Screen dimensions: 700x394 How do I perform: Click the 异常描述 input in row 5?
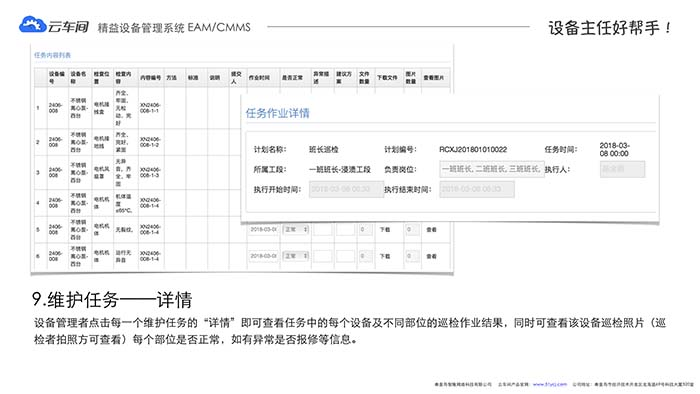(x=322, y=229)
